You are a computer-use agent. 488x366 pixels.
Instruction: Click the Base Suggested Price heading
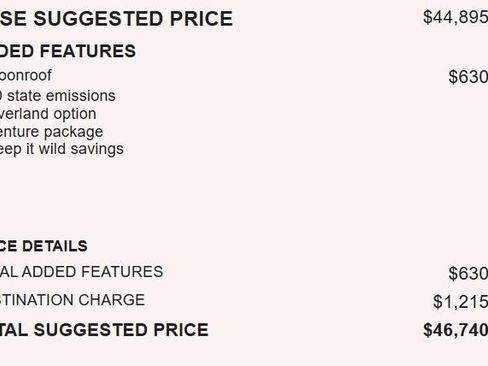[116, 19]
